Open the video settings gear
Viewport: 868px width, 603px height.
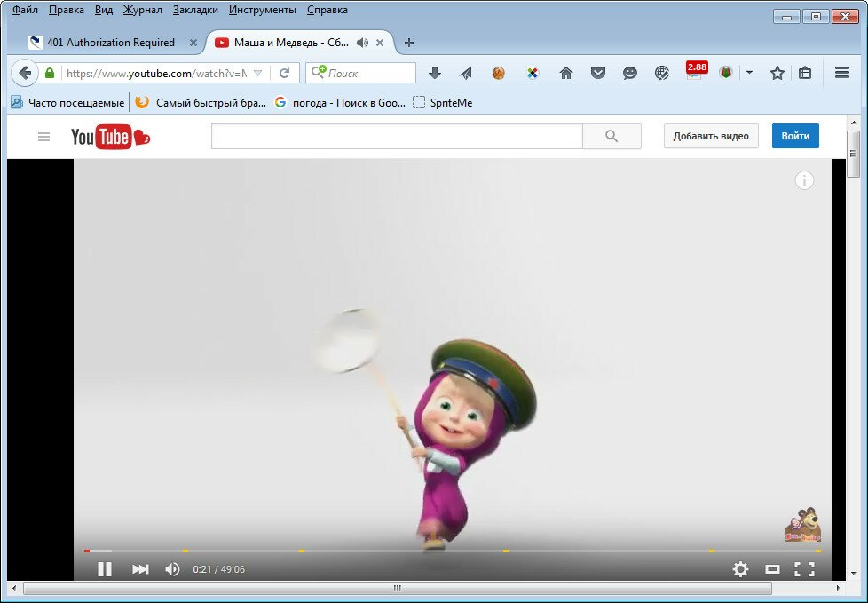tap(740, 568)
